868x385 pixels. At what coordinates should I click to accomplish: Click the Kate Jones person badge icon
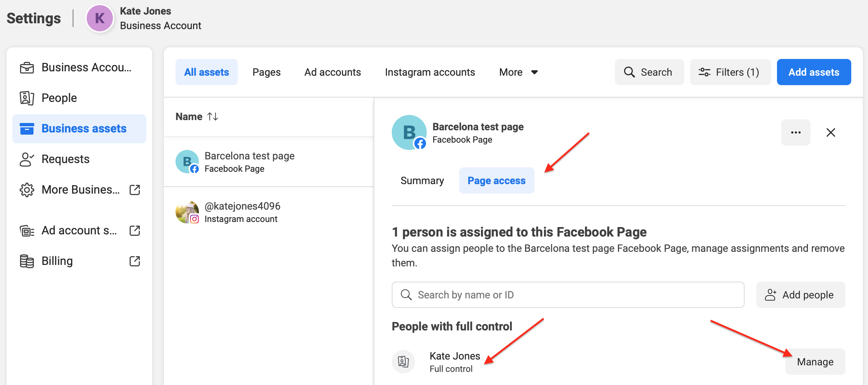pos(403,362)
